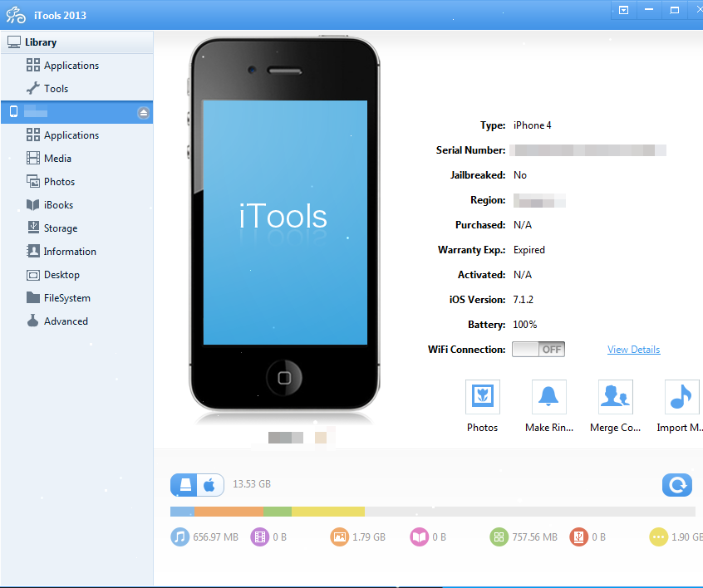Switch capacity view to the computer icon
Viewport: 703px width, 588px height.
click(x=186, y=484)
